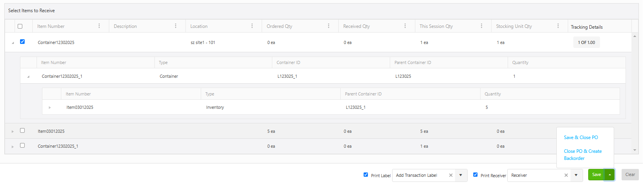This screenshot has height=187, width=644.
Task: Clear the Receiver selection
Action: click(x=566, y=175)
